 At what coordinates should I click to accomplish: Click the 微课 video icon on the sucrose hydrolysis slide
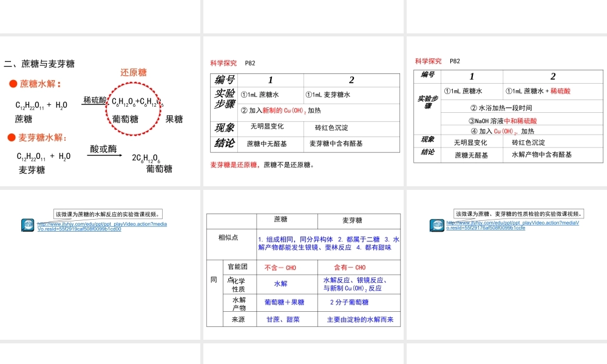click(x=27, y=225)
